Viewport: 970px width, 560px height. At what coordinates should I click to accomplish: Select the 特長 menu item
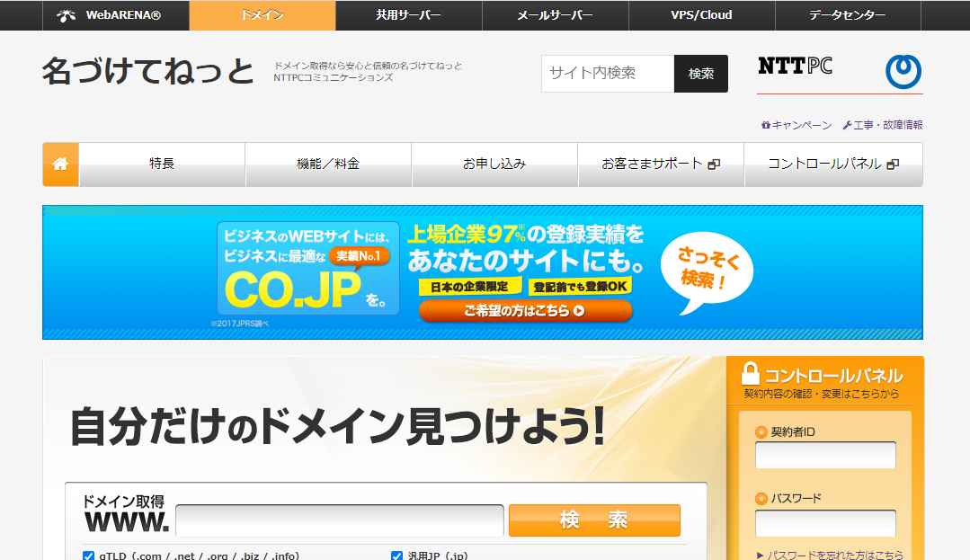pyautogui.click(x=162, y=164)
